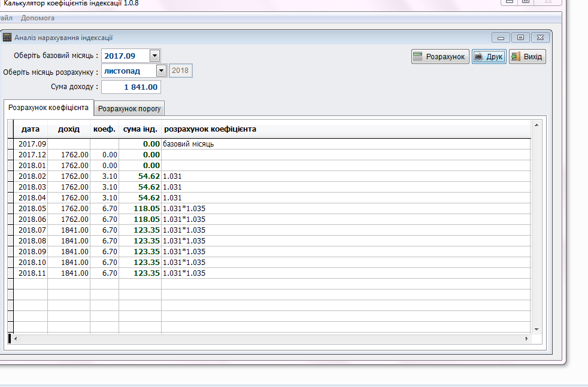The height and width of the screenshot is (387, 588).
Task: Exit using the Вихід button
Action: 528,57
